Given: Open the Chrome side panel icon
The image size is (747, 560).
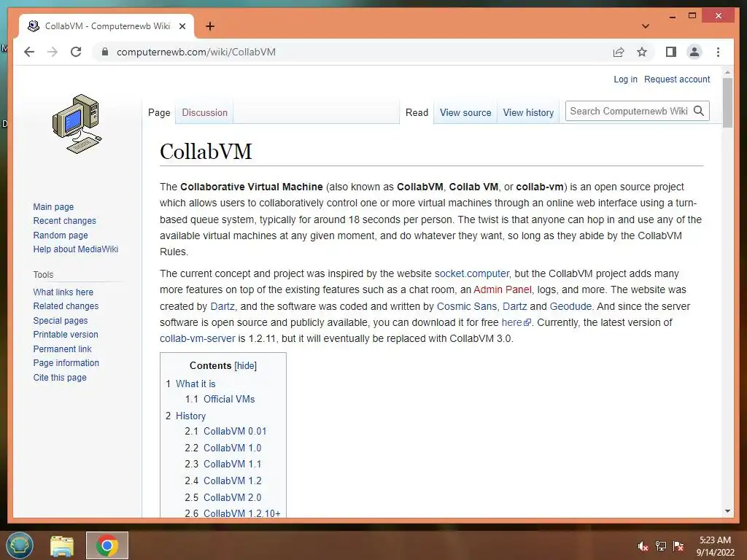Looking at the screenshot, I should coord(671,52).
